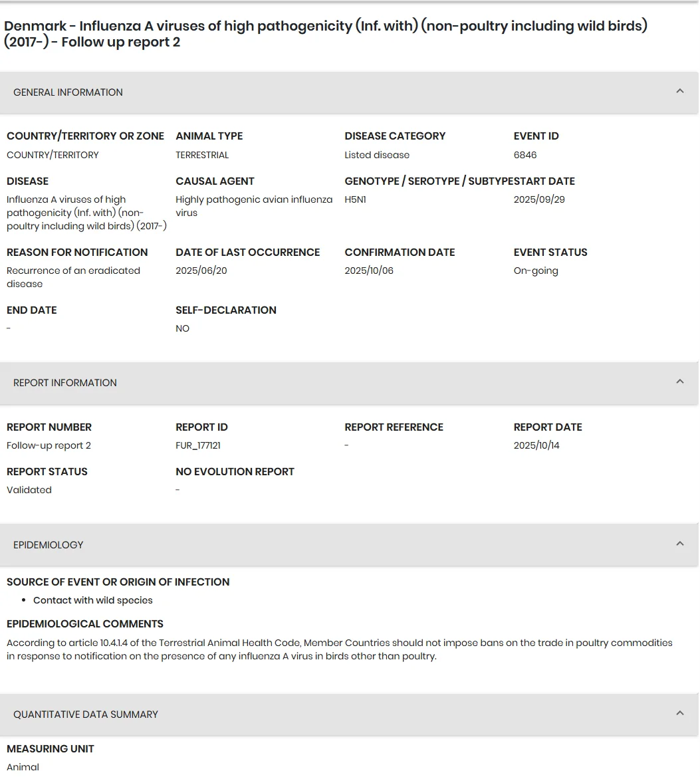Click the On-going event status value

click(536, 271)
